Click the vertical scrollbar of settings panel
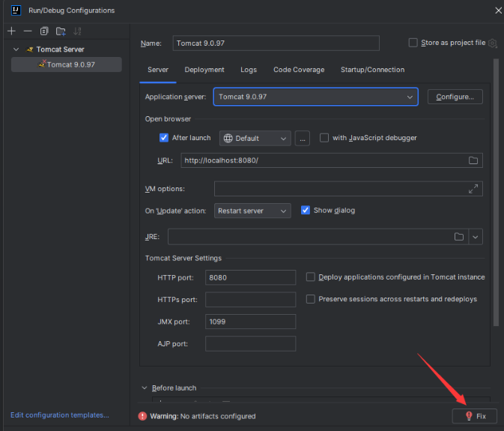The height and width of the screenshot is (431, 504). tap(496, 193)
